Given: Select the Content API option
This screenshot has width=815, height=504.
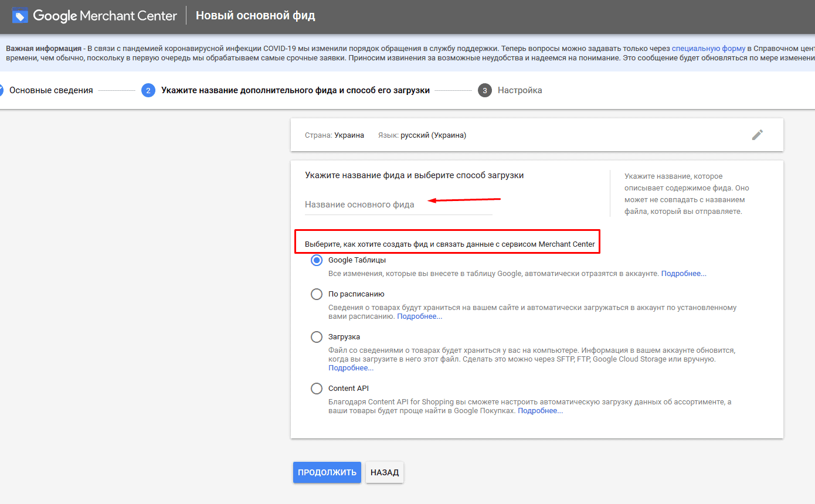Looking at the screenshot, I should coord(317,388).
